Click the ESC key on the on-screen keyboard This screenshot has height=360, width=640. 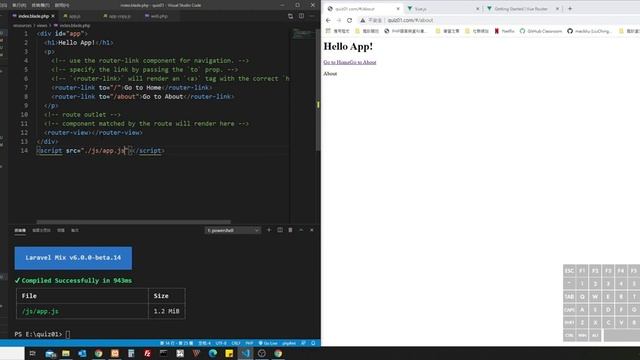569,271
